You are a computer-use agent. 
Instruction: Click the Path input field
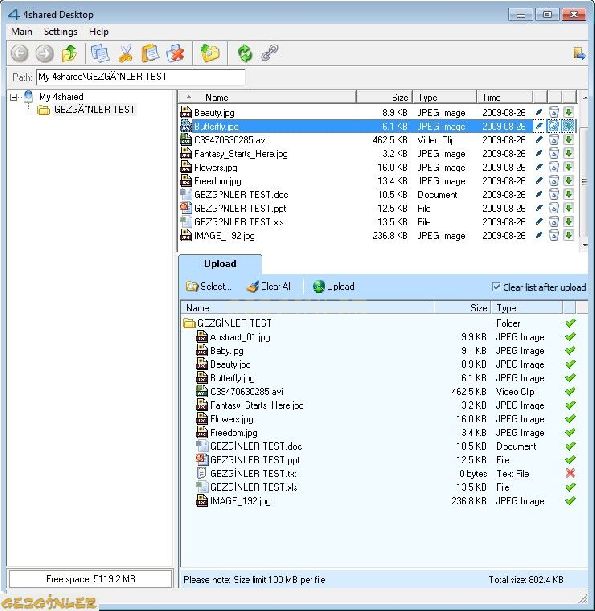[x=141, y=77]
